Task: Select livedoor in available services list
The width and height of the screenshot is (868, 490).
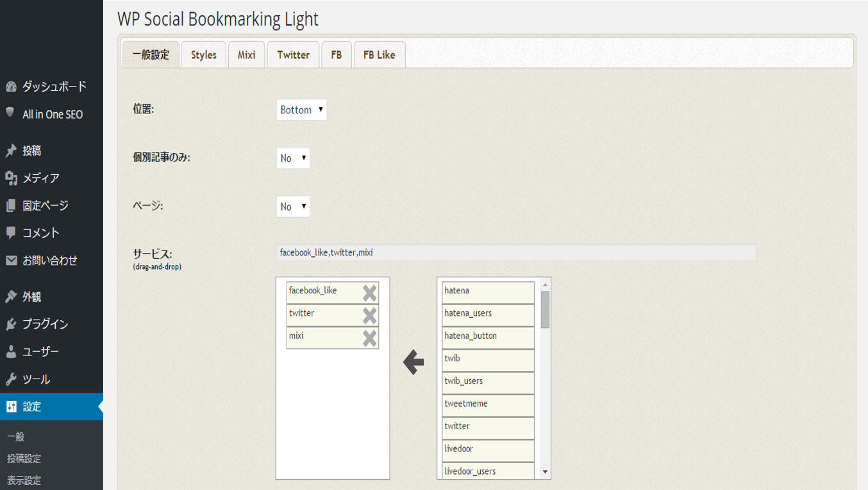Action: click(488, 450)
